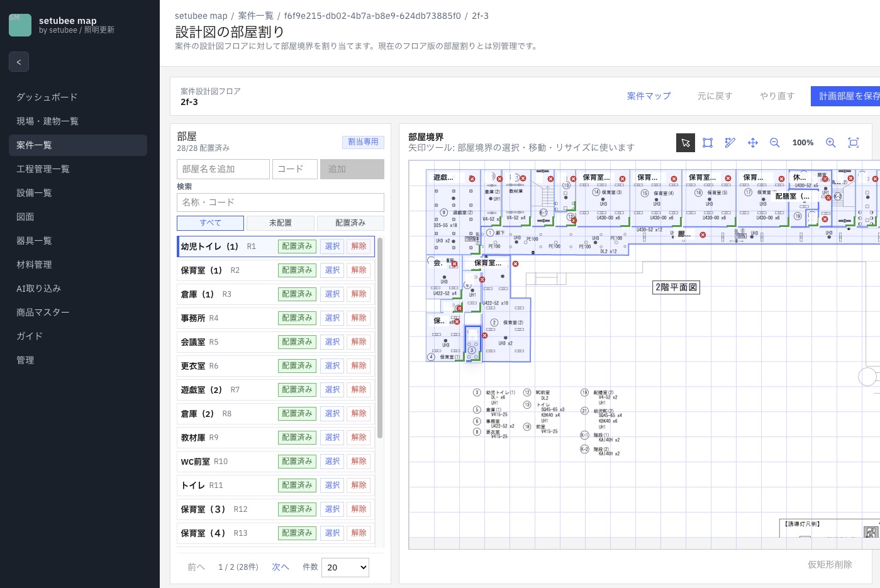The image size is (880, 588).
Task: Click the setubee map logo icon
Action: click(x=20, y=25)
